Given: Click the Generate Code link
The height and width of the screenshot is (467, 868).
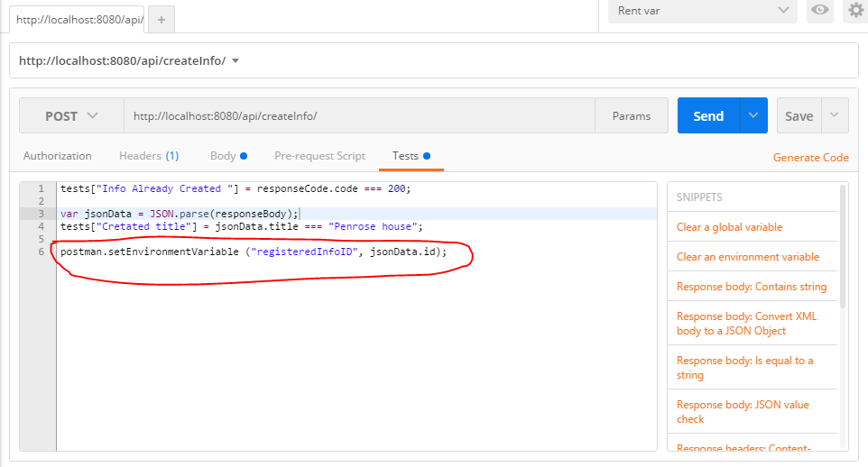Looking at the screenshot, I should click(810, 158).
